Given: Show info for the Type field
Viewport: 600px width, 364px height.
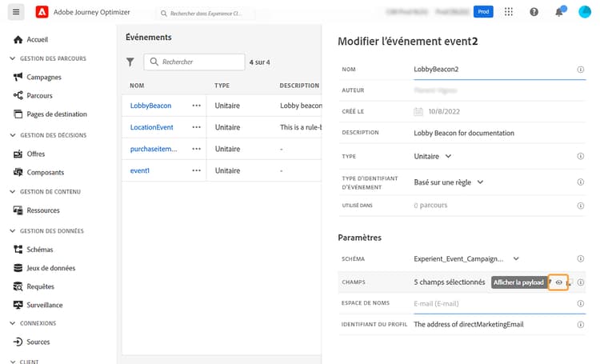Looking at the screenshot, I should tap(581, 156).
